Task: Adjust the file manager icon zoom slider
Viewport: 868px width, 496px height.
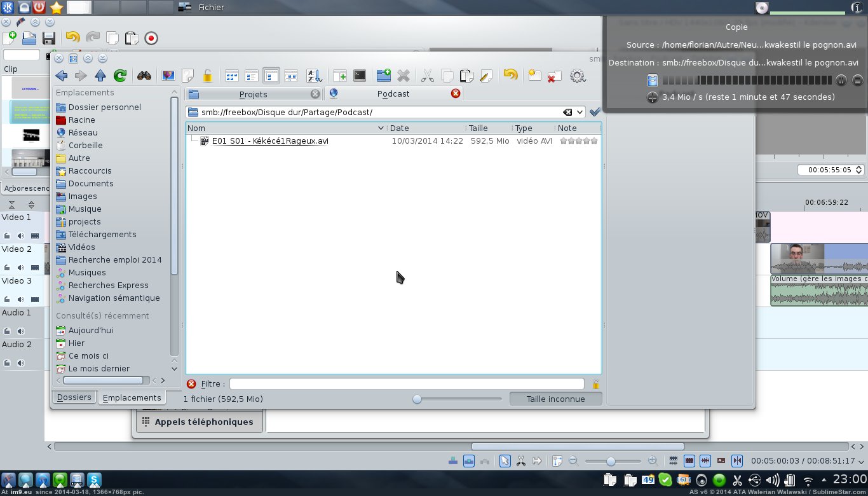Action: point(417,399)
